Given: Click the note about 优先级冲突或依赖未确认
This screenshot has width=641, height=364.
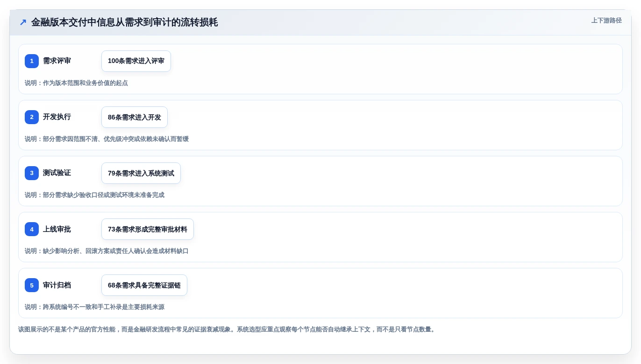Looking at the screenshot, I should pyautogui.click(x=107, y=139).
